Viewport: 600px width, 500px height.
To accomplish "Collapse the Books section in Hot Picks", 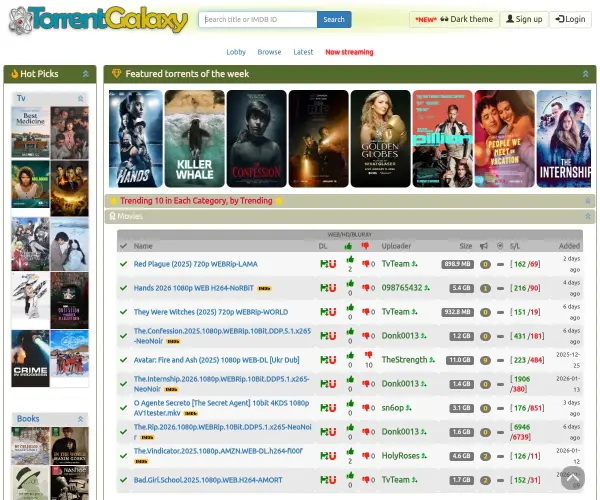I will click(x=80, y=419).
